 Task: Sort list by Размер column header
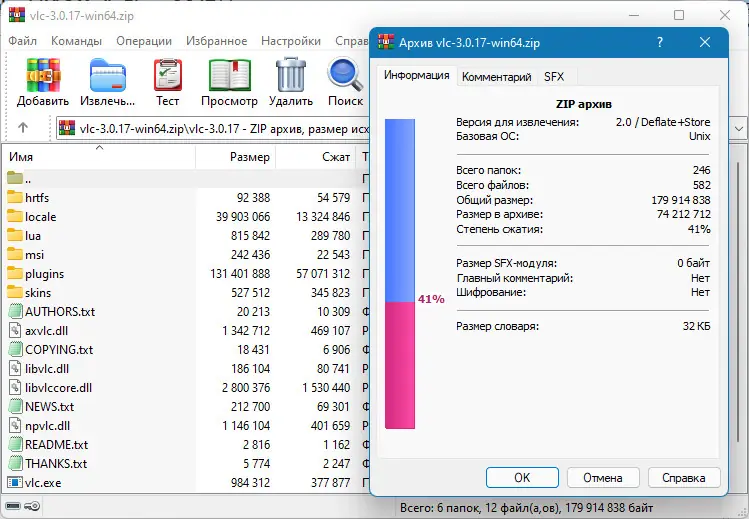(x=235, y=157)
